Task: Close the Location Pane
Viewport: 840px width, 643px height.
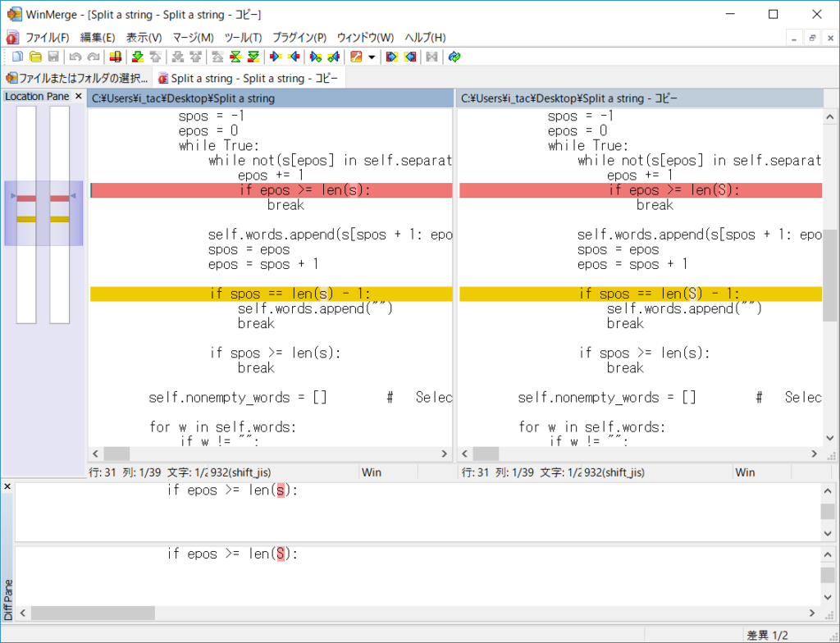Action: [x=78, y=96]
